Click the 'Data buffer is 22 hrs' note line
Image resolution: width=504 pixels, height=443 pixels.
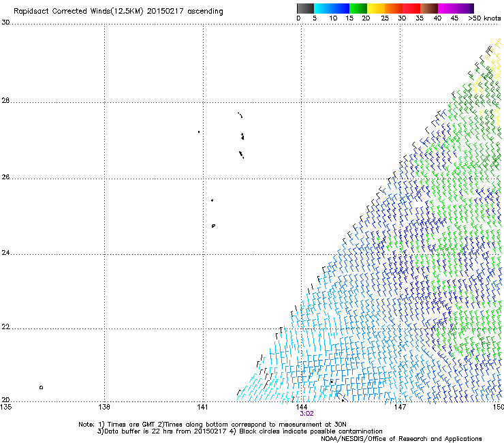(x=240, y=431)
